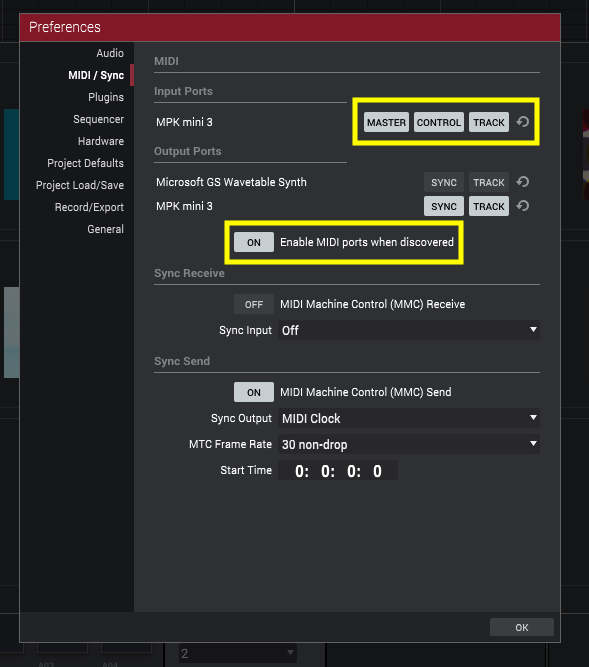Image resolution: width=589 pixels, height=667 pixels.
Task: Click OK to close Preferences
Action: pyautogui.click(x=522, y=627)
